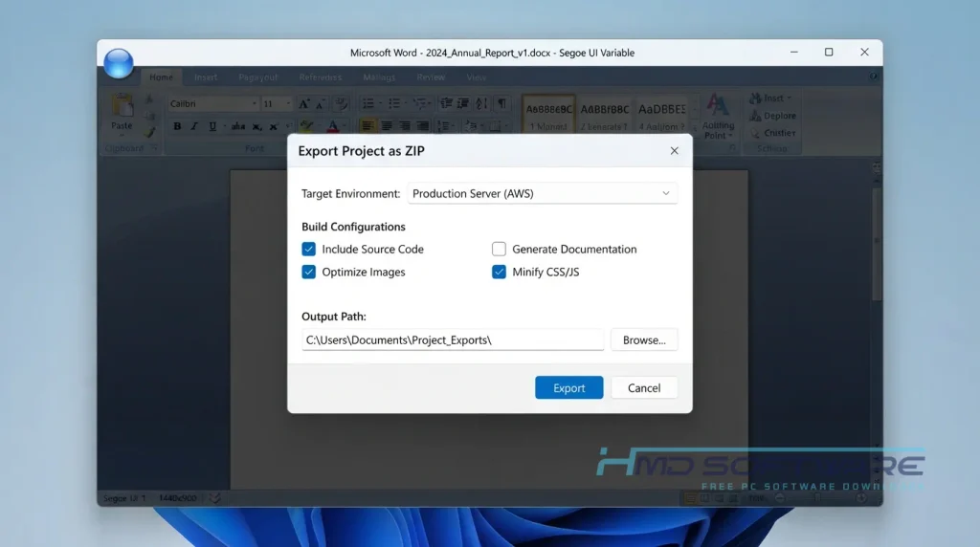Click the Clear Formatting icon
The height and width of the screenshot is (547, 980).
(341, 103)
